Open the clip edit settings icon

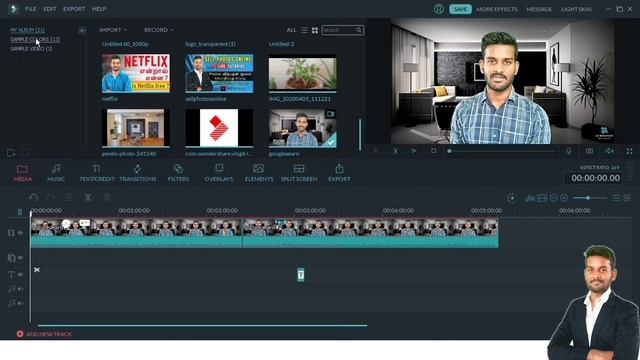[x=69, y=198]
